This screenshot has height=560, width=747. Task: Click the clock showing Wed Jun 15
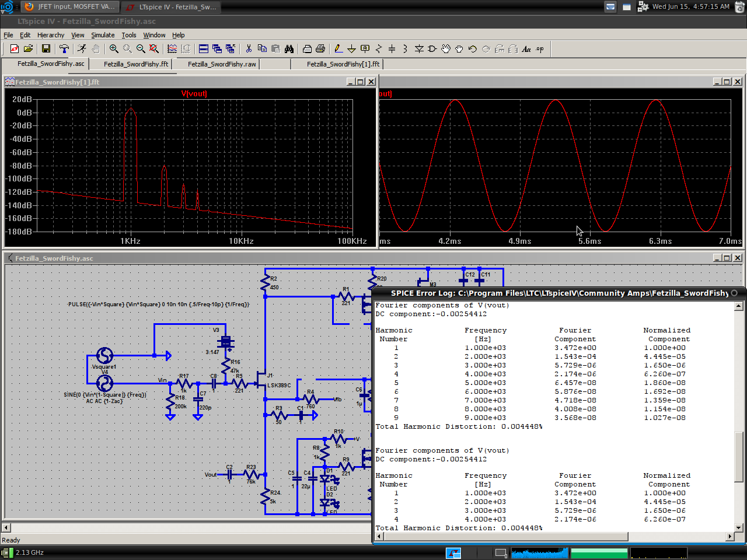click(x=690, y=6)
